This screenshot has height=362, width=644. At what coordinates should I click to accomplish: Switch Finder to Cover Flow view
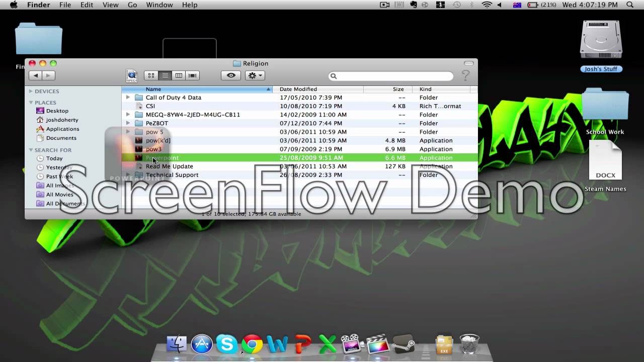point(192,75)
